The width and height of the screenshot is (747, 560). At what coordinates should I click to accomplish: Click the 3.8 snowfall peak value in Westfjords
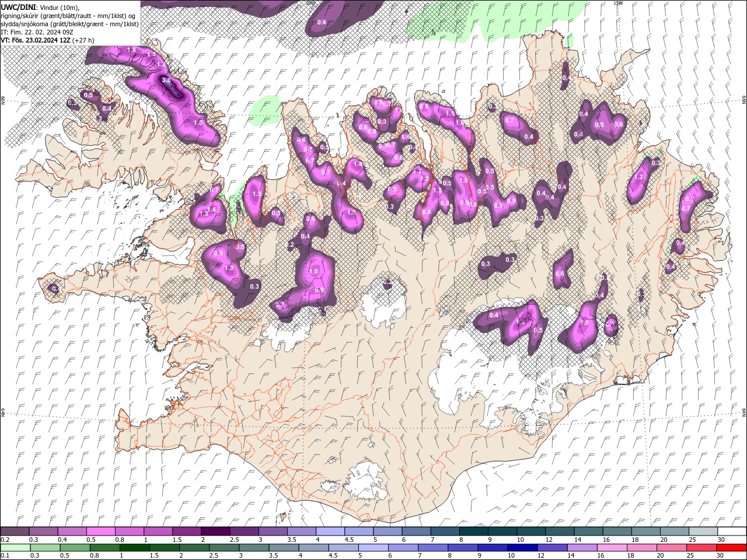(x=166, y=80)
